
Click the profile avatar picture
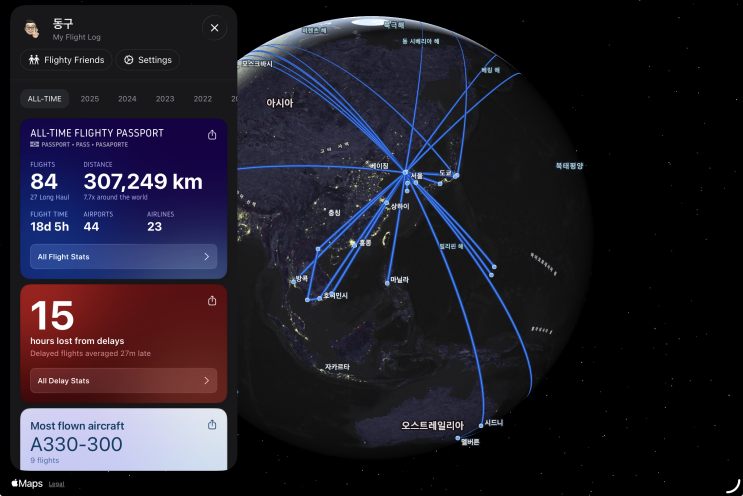click(32, 29)
